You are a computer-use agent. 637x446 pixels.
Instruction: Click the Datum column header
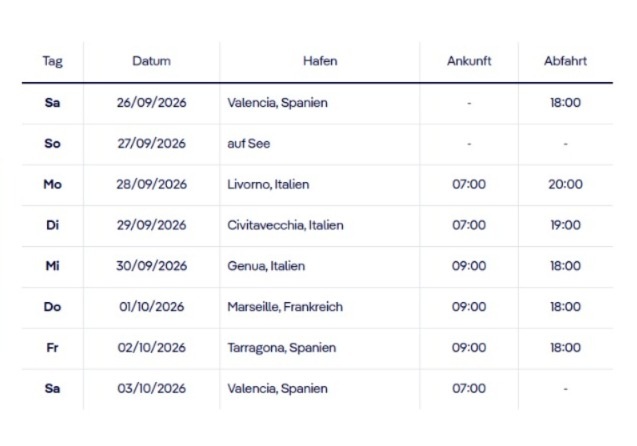(151, 61)
